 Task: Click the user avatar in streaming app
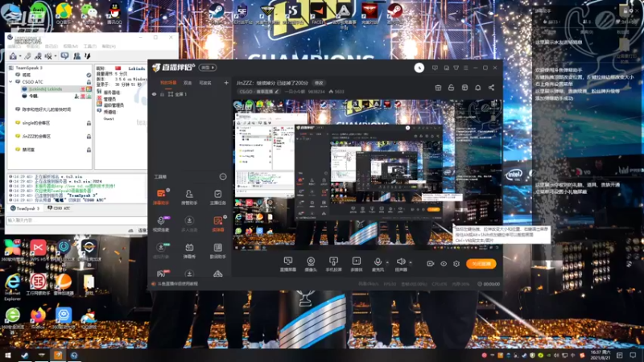[x=419, y=68]
